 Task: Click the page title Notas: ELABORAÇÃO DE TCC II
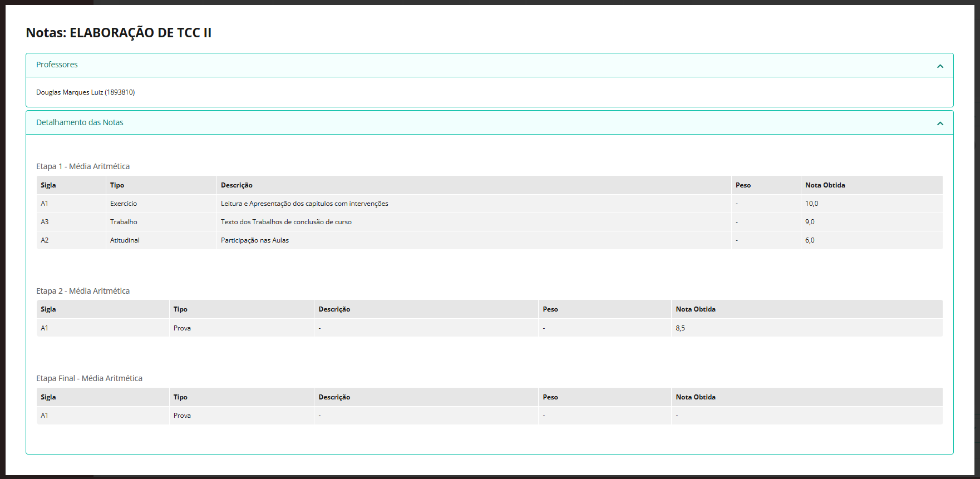(119, 33)
